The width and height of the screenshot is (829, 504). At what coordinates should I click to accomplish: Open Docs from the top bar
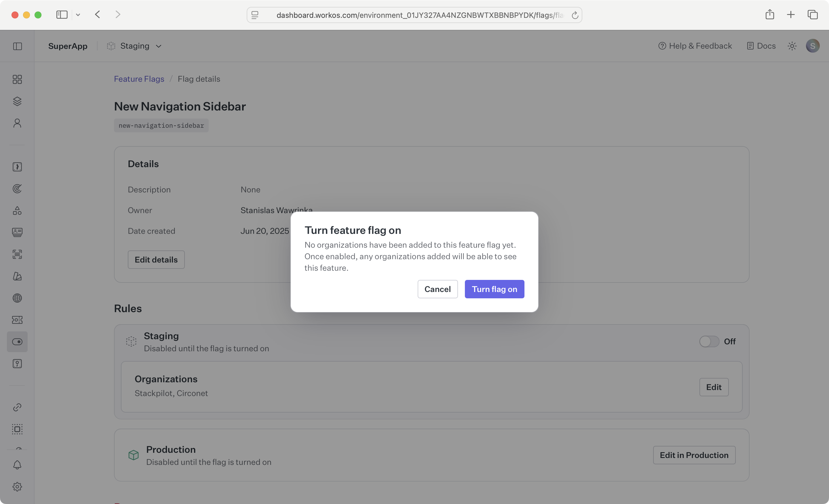761,46
